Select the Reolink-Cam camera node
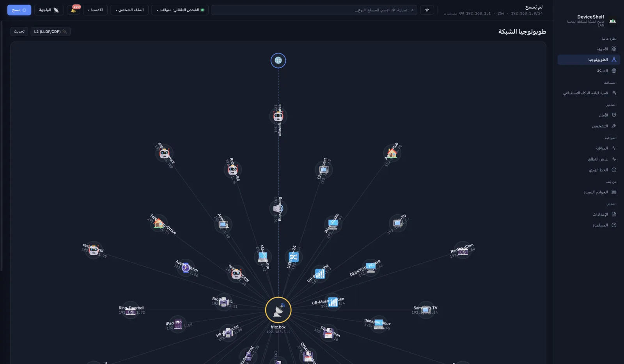Viewport: 624px width, 364px height. pos(463,251)
